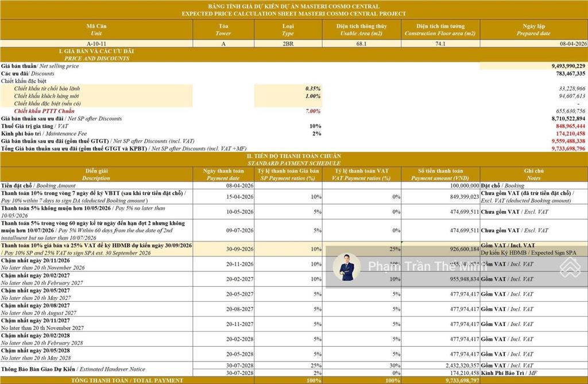Select payment date 20-05-2028
The width and height of the screenshot is (588, 384).
tap(239, 354)
